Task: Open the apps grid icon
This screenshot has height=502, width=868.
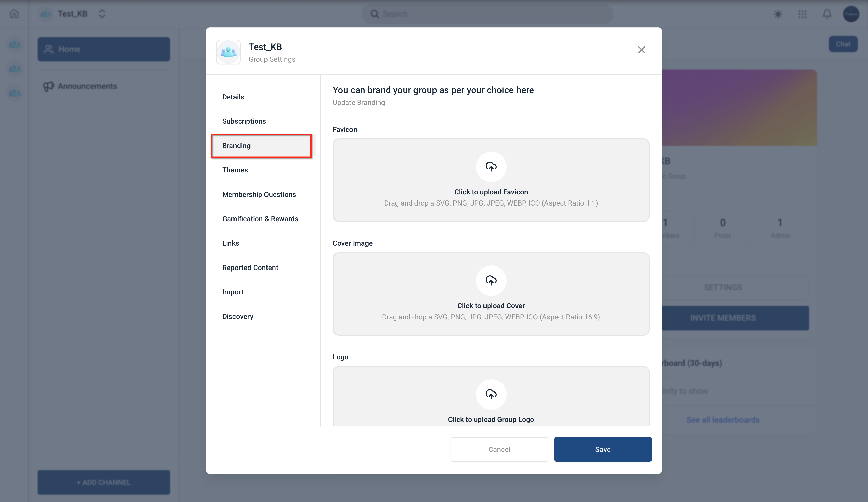Action: [802, 14]
